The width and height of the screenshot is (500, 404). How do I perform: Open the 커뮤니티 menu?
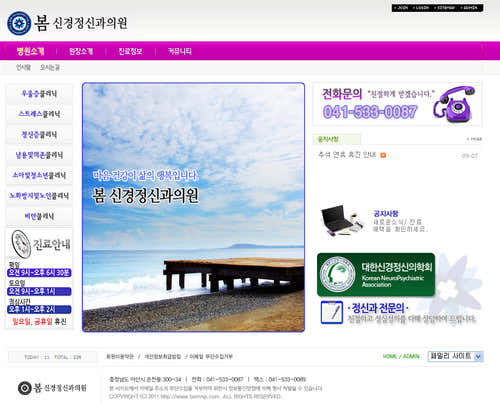pyautogui.click(x=180, y=51)
